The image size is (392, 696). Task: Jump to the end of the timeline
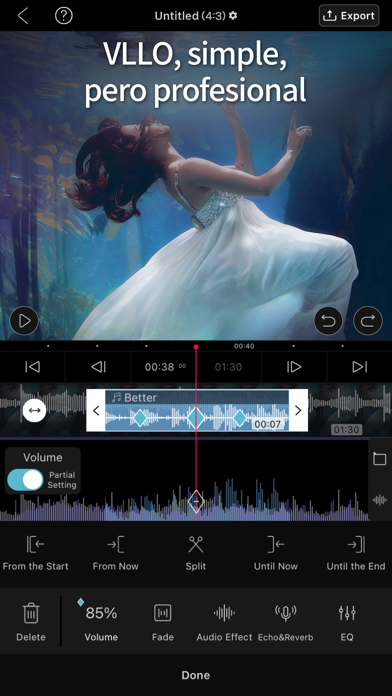360,367
